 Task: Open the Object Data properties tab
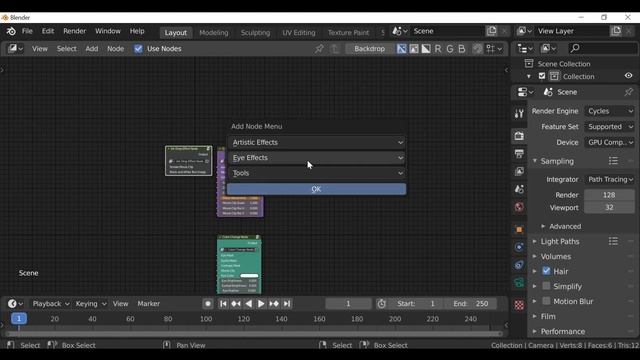coord(519,282)
